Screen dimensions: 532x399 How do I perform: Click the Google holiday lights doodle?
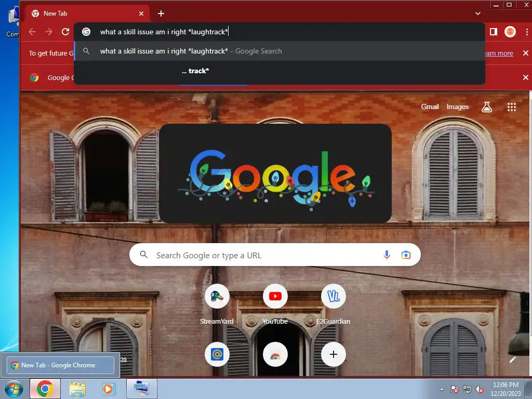(275, 174)
